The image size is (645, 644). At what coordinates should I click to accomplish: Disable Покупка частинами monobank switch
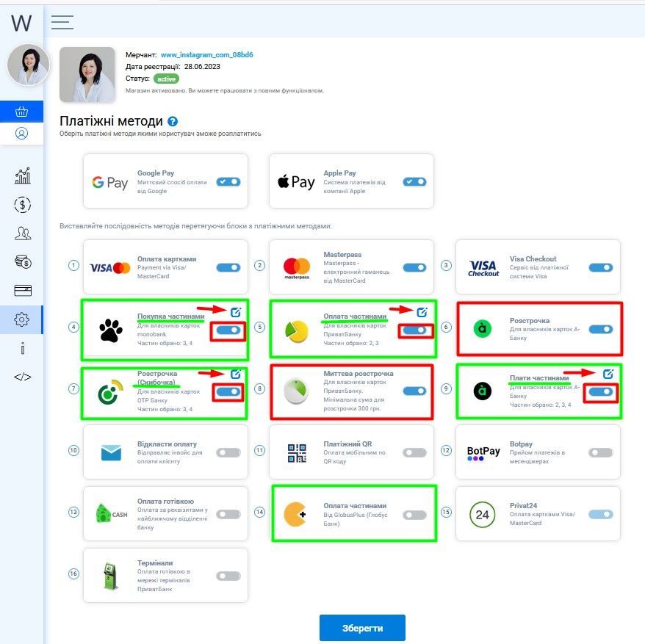click(x=228, y=330)
